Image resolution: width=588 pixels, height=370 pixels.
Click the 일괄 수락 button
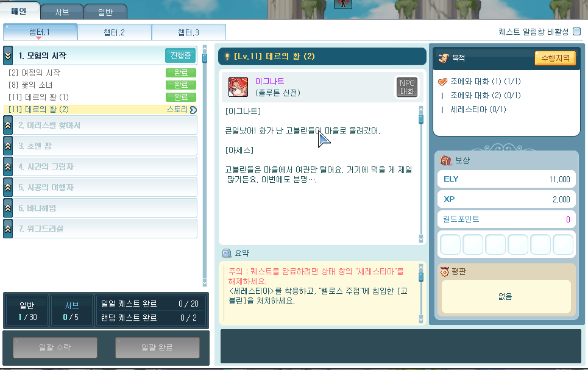[55, 347]
